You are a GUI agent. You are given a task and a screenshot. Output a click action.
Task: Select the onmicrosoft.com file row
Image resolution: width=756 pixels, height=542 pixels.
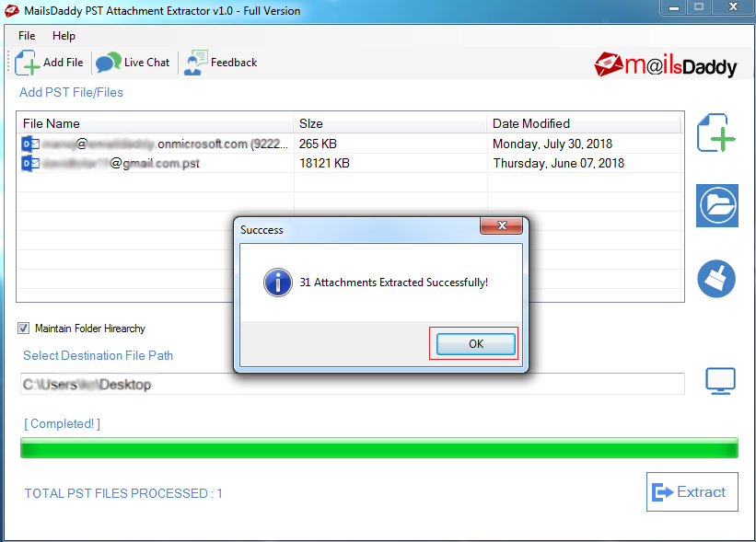(x=349, y=144)
